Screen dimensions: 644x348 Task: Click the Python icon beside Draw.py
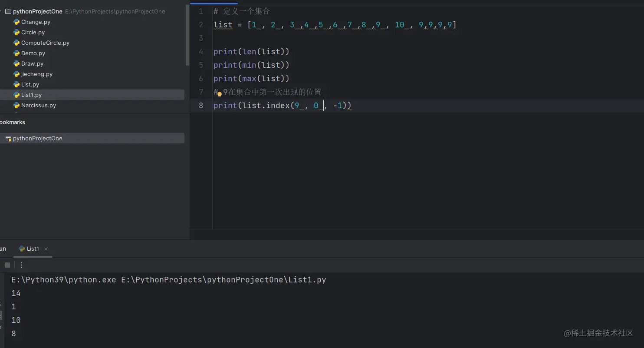[x=16, y=63]
